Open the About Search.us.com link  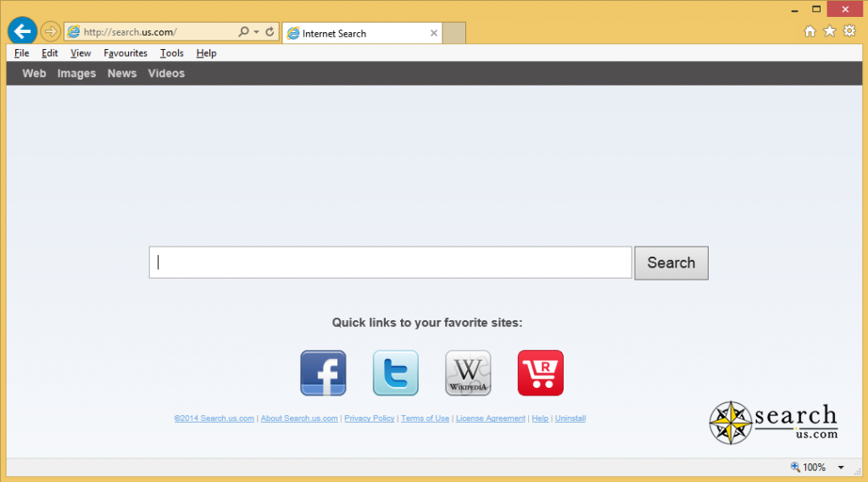pyautogui.click(x=299, y=418)
